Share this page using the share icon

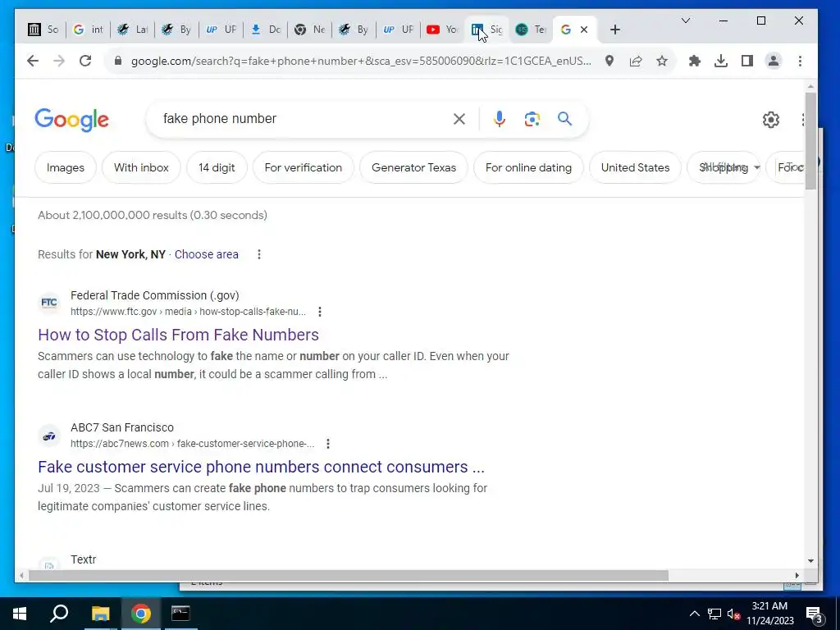pyautogui.click(x=636, y=61)
